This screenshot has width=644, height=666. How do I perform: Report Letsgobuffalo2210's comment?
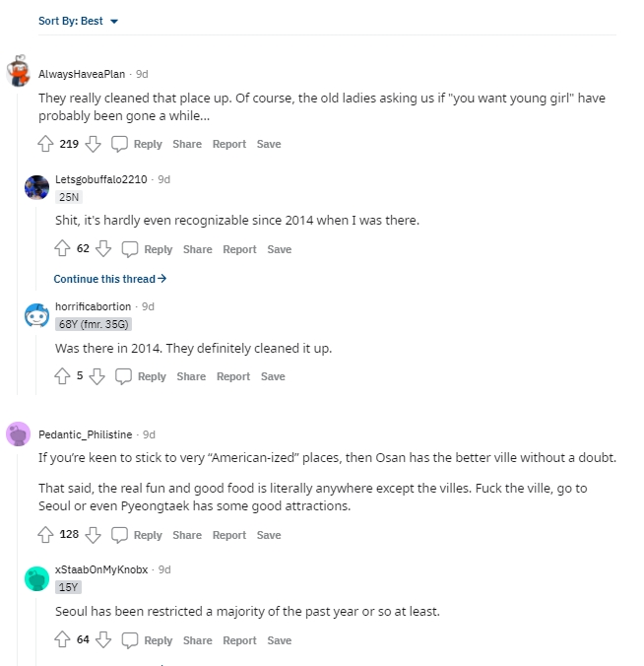(x=239, y=249)
